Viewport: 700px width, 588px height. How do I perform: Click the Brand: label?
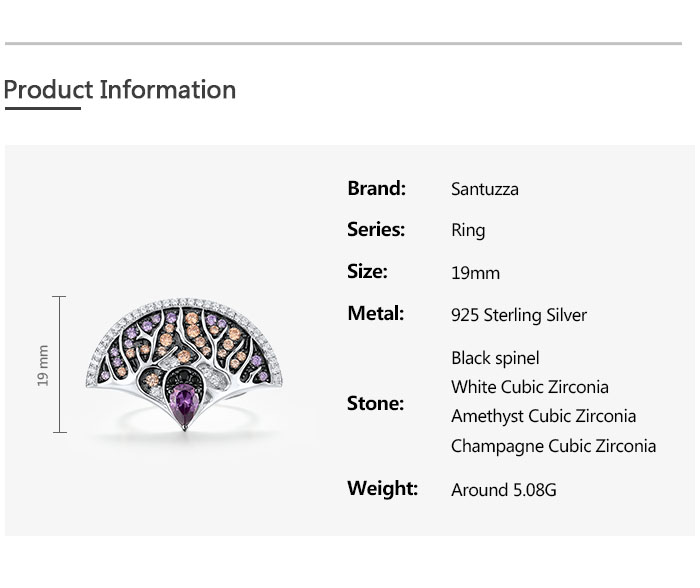tap(376, 188)
